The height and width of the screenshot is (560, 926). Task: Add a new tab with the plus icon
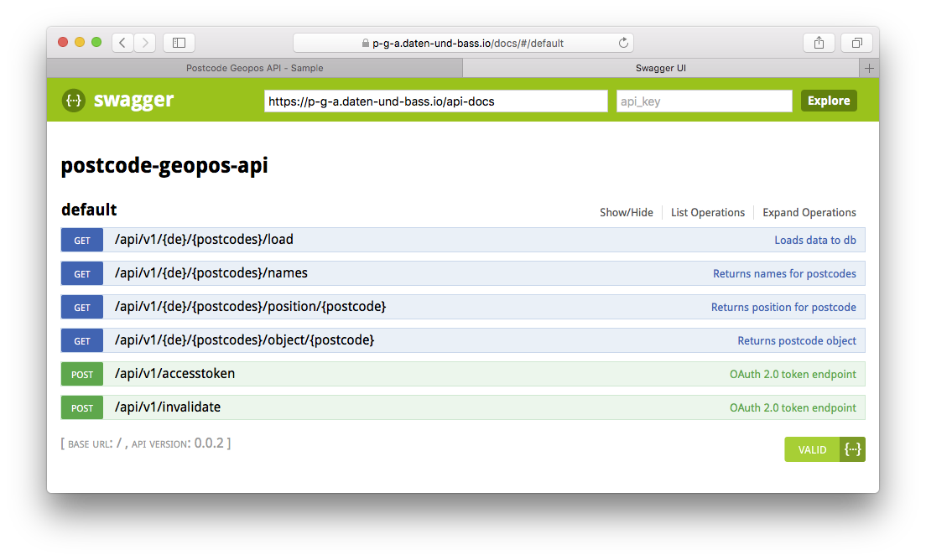pyautogui.click(x=869, y=68)
